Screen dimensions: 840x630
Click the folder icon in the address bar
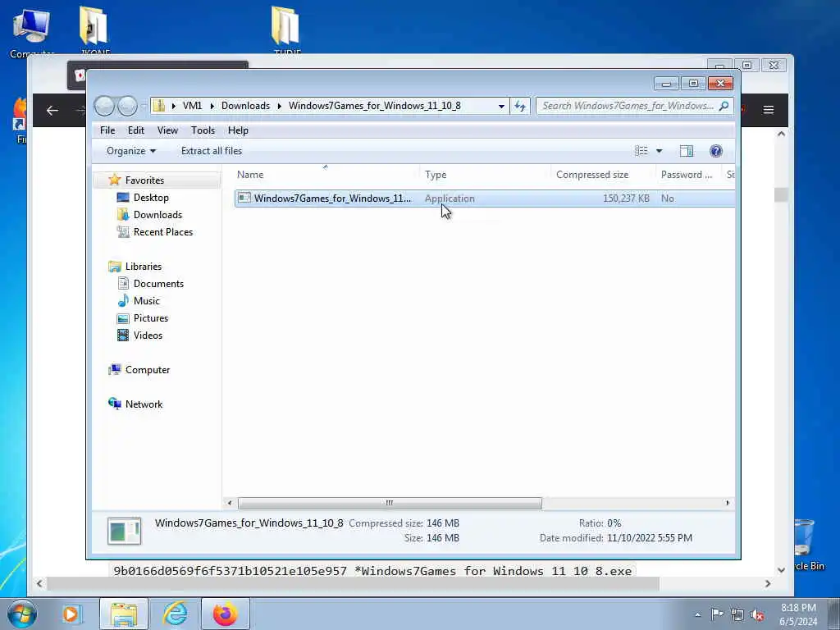[x=159, y=106]
